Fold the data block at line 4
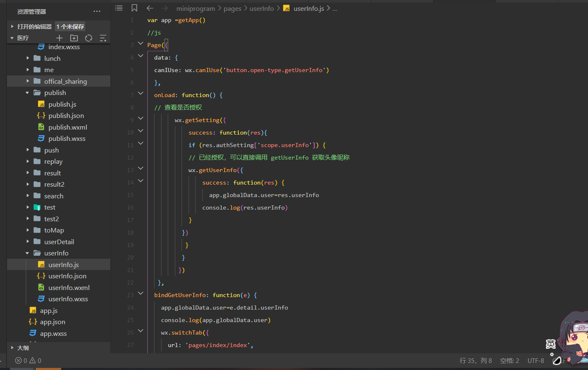 tap(141, 56)
